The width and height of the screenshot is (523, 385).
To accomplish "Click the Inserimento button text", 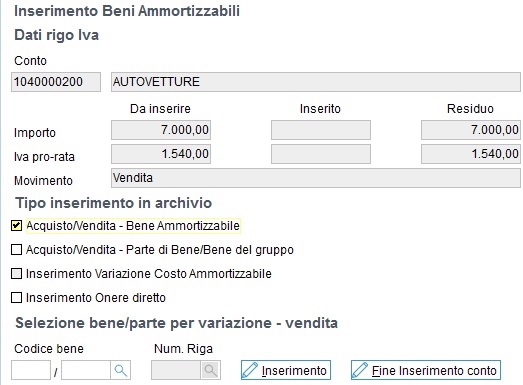I will [x=294, y=371].
